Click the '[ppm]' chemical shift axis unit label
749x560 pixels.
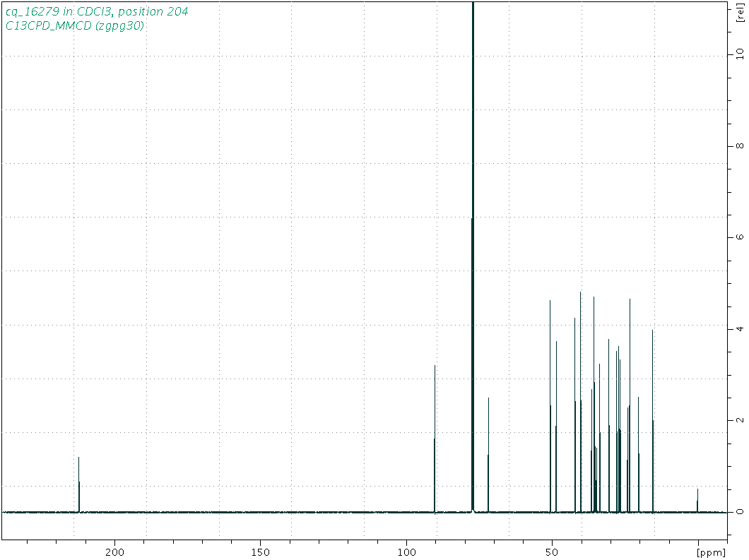pyautogui.click(x=712, y=553)
